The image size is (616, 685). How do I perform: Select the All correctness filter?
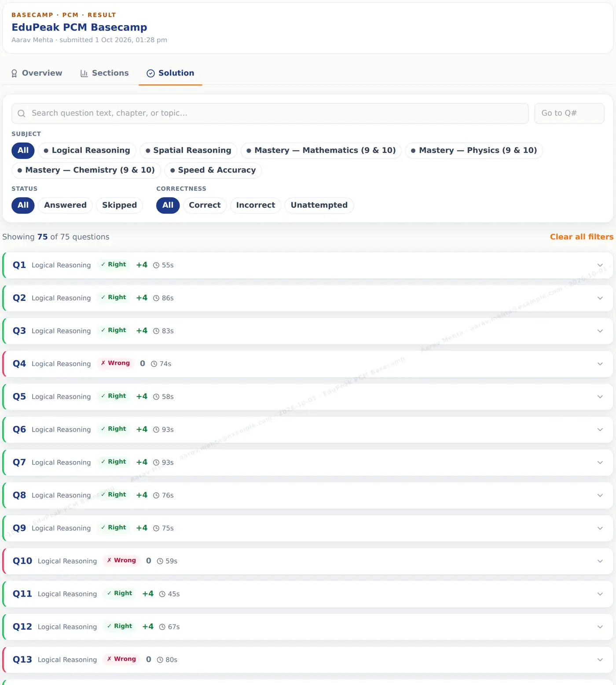[168, 205]
